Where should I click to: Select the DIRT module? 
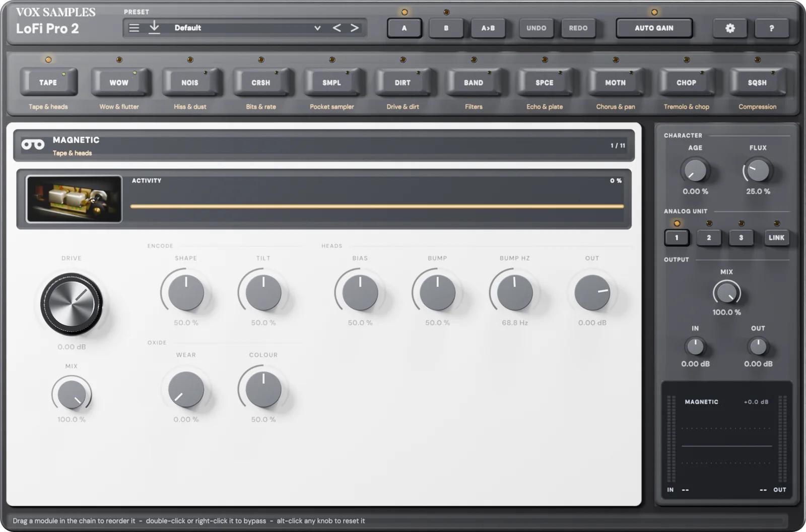[x=403, y=82]
